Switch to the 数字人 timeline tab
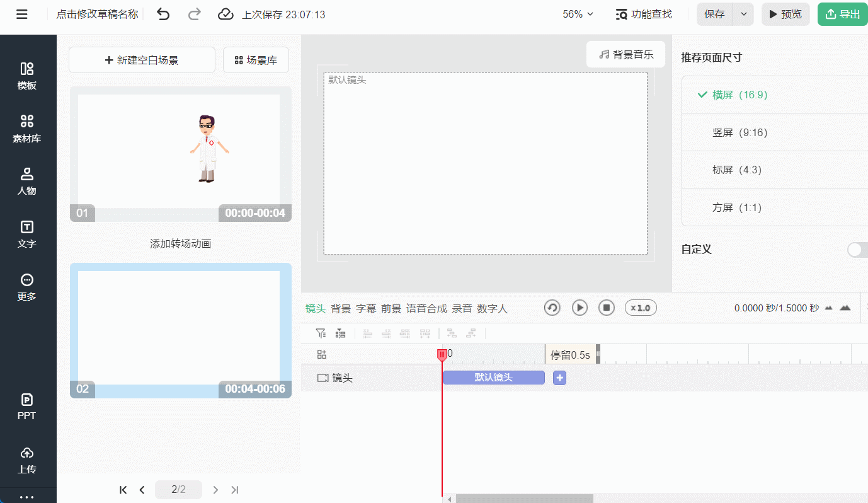 click(x=492, y=308)
